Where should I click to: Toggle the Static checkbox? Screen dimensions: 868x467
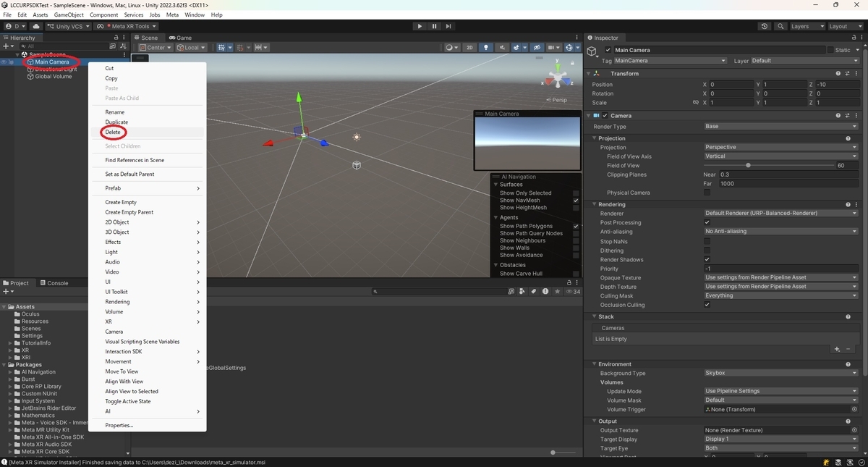tap(830, 50)
